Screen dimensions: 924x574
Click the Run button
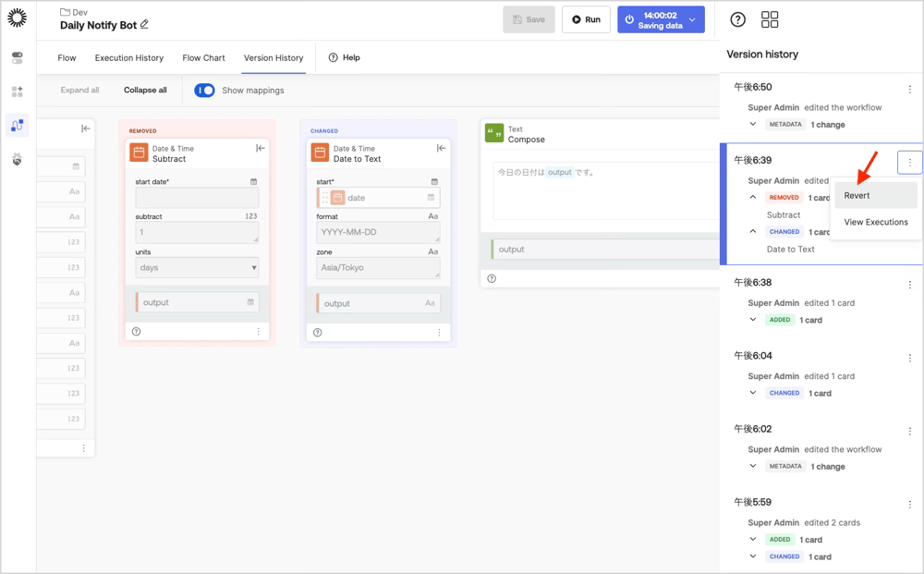click(x=586, y=19)
